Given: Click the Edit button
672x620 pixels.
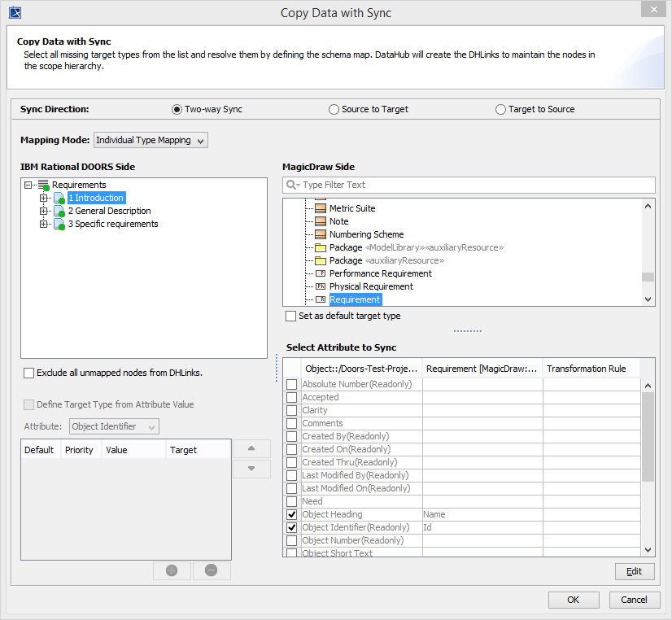Looking at the screenshot, I should pyautogui.click(x=635, y=571).
